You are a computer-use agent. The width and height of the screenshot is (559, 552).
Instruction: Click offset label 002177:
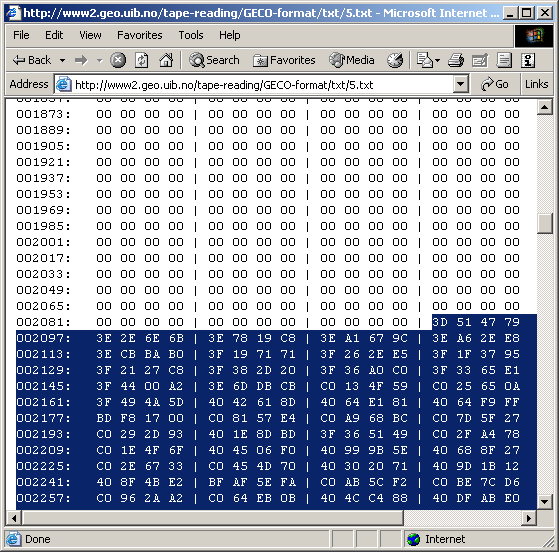click(x=43, y=418)
